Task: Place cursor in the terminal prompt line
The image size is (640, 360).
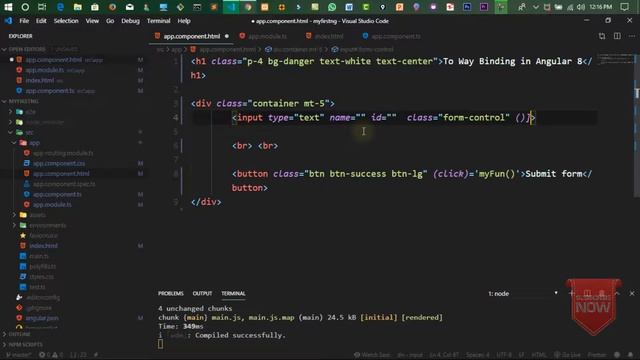Action: [160, 344]
